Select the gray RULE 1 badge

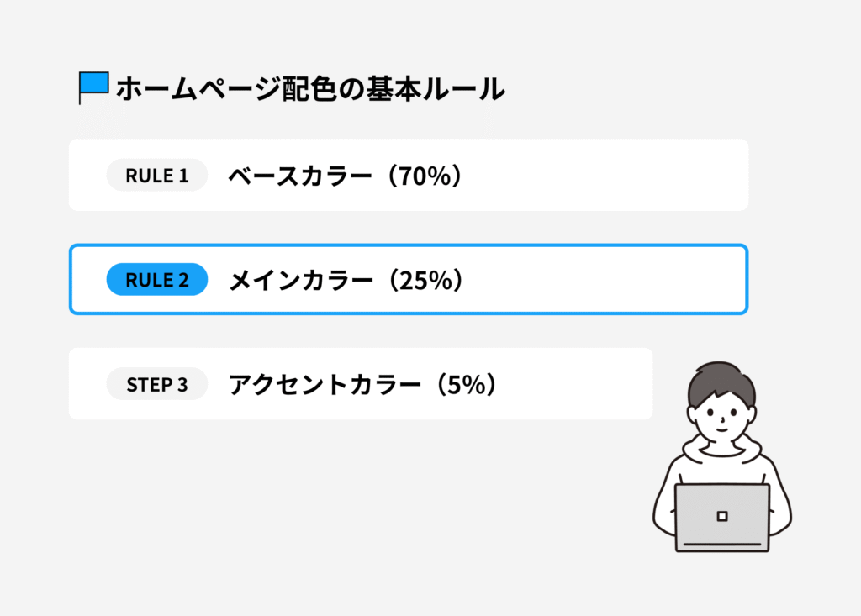156,175
